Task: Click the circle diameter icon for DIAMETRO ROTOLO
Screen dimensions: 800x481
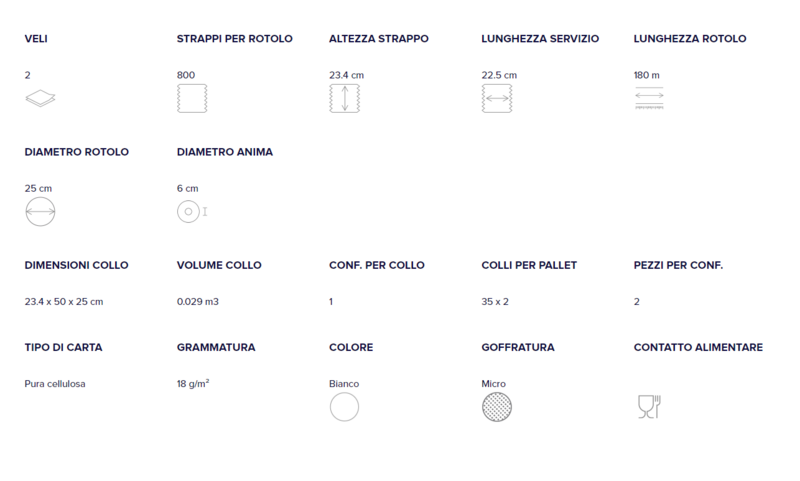Action: tap(40, 211)
